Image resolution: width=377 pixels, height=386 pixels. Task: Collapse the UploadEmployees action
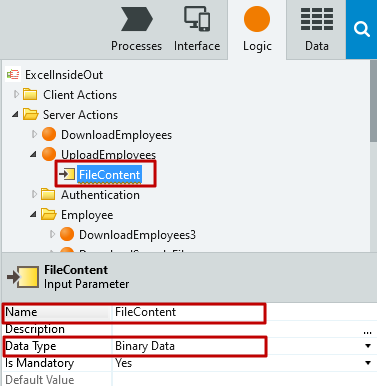pyautogui.click(x=33, y=155)
